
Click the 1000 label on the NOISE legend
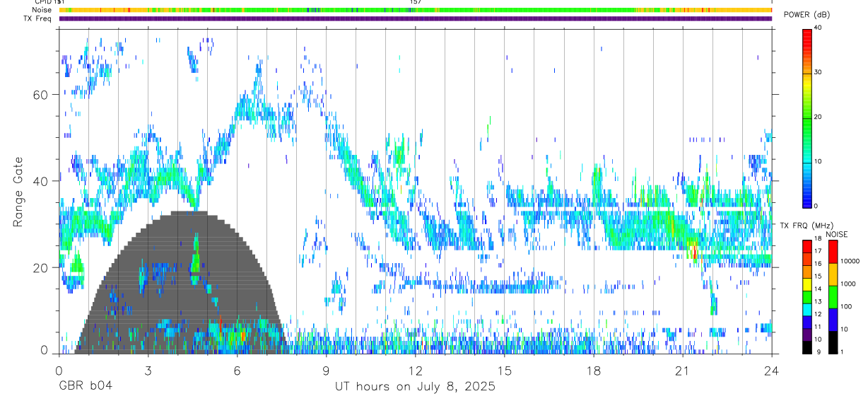click(x=847, y=284)
